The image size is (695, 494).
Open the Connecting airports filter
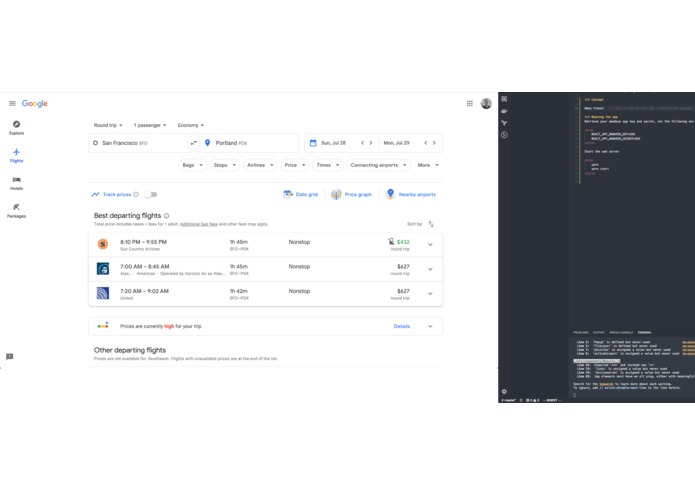(x=378, y=165)
